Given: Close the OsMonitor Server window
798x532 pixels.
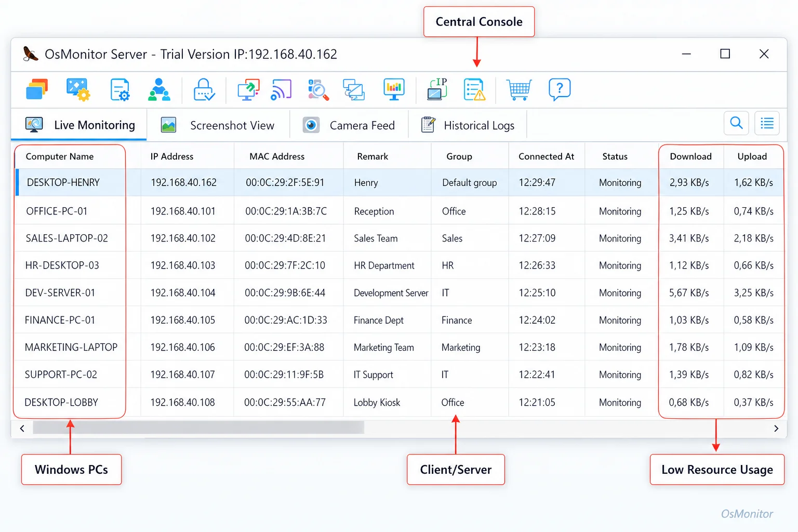Looking at the screenshot, I should click(764, 54).
